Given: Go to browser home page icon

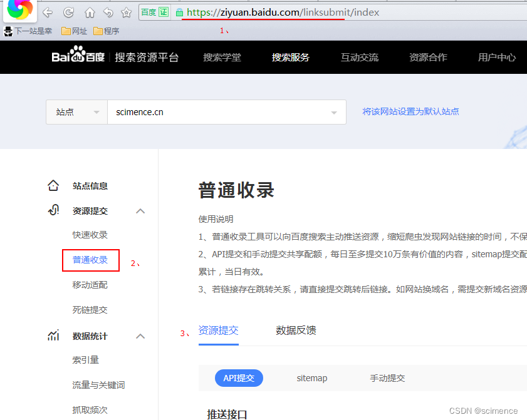Looking at the screenshot, I should tap(90, 13).
